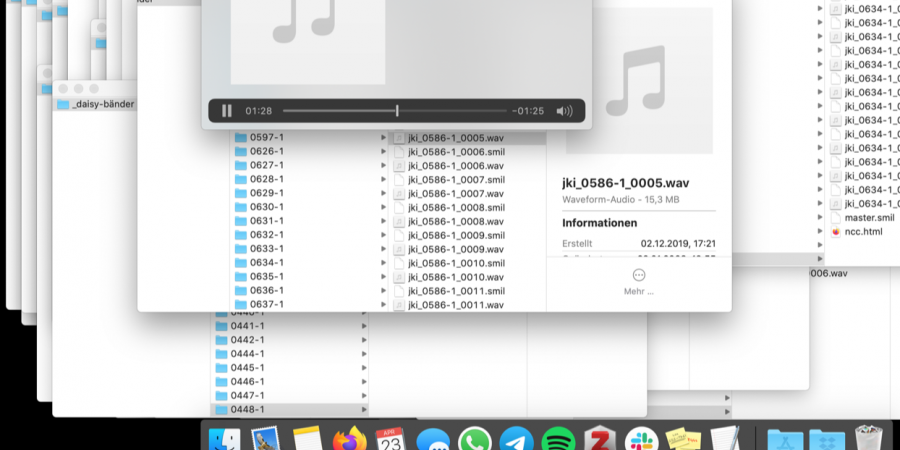Screen dimensions: 900x450
Task: Open Firefox from the Dock
Action: (x=349, y=441)
